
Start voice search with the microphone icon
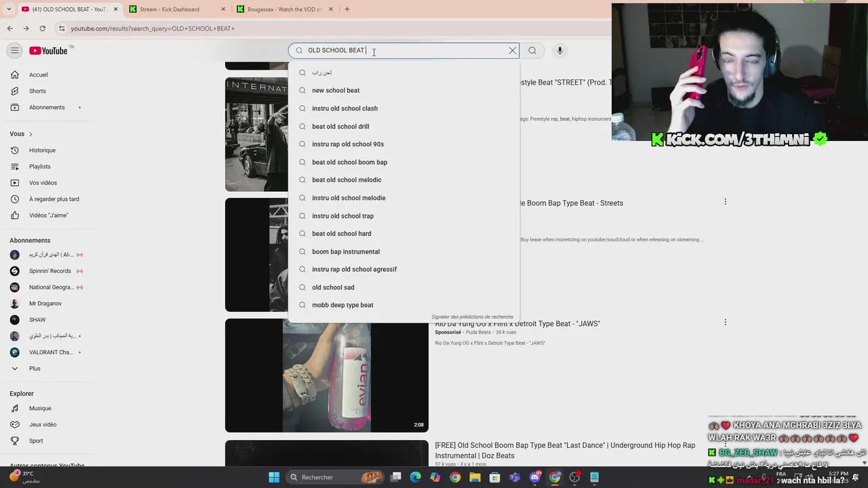[x=559, y=50]
